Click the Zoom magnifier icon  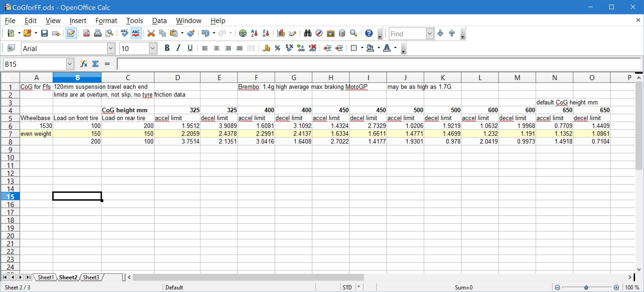coord(354,33)
